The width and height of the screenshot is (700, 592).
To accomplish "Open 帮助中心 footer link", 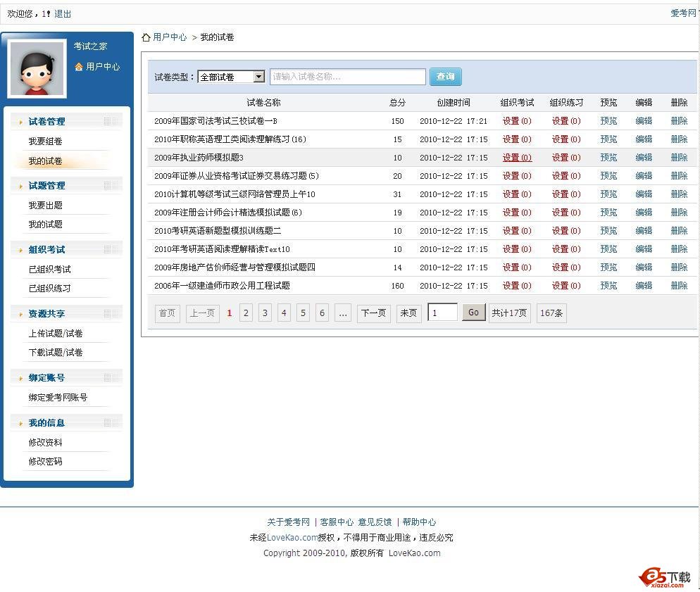I will pos(419,522).
